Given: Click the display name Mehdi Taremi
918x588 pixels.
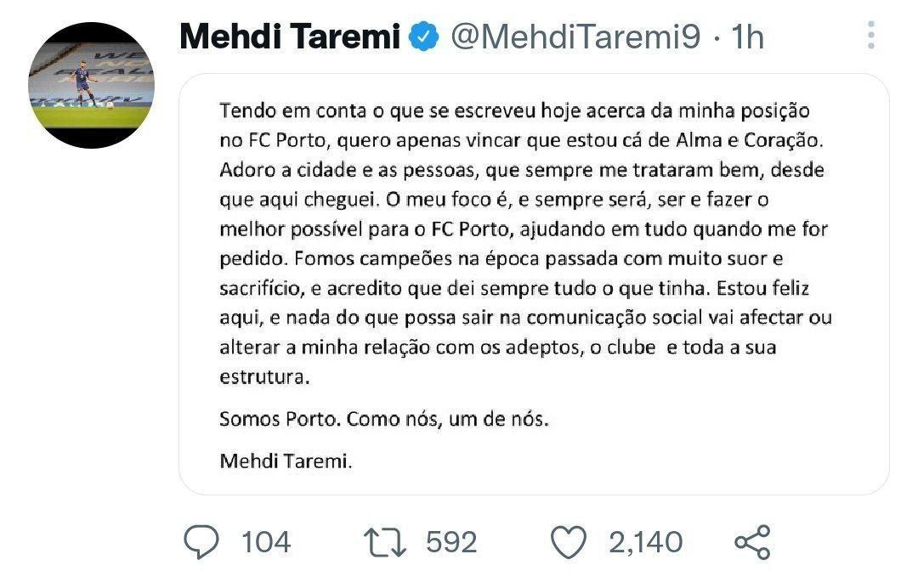Looking at the screenshot, I should click(x=290, y=37).
